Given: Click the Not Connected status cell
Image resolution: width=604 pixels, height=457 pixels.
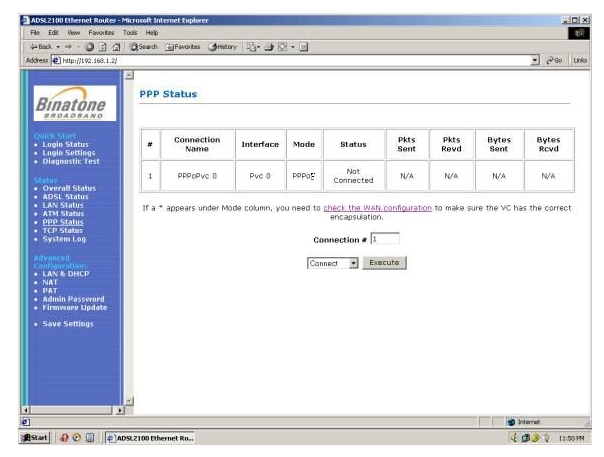Looking at the screenshot, I should pyautogui.click(x=353, y=176).
